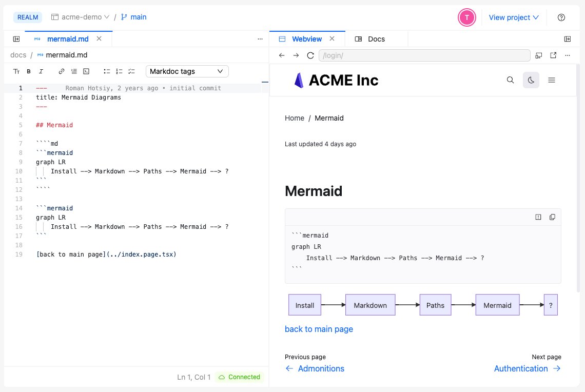Open the Webview more options menu

click(568, 55)
